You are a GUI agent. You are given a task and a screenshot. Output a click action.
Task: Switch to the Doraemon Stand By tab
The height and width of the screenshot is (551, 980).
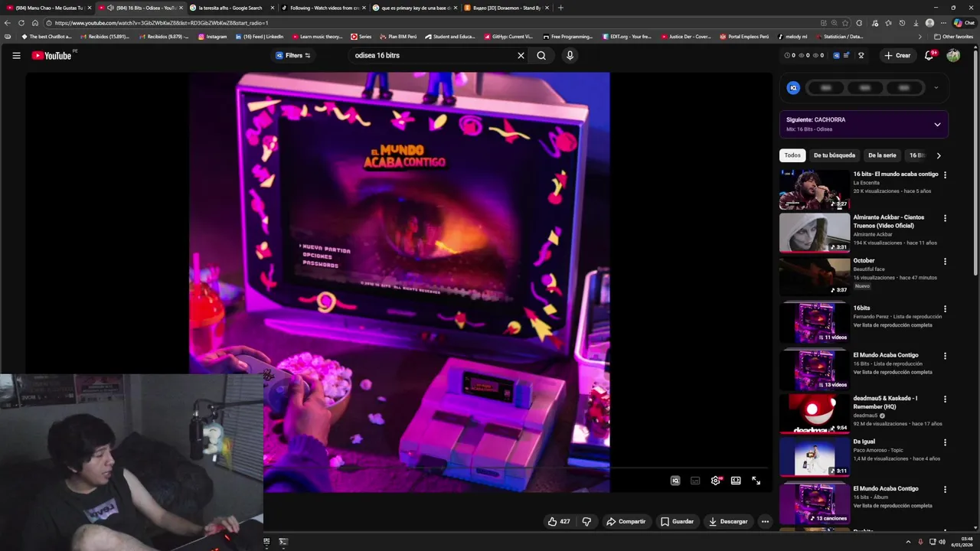point(505,8)
